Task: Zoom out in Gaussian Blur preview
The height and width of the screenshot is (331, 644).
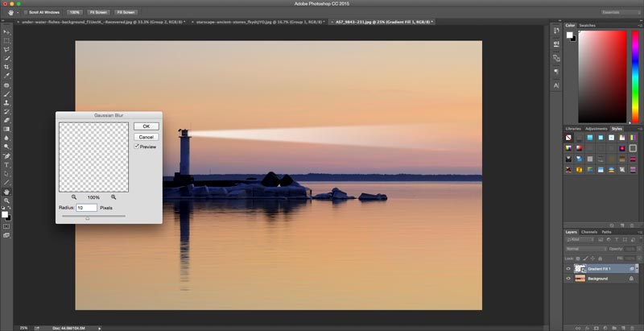Action: (74, 197)
